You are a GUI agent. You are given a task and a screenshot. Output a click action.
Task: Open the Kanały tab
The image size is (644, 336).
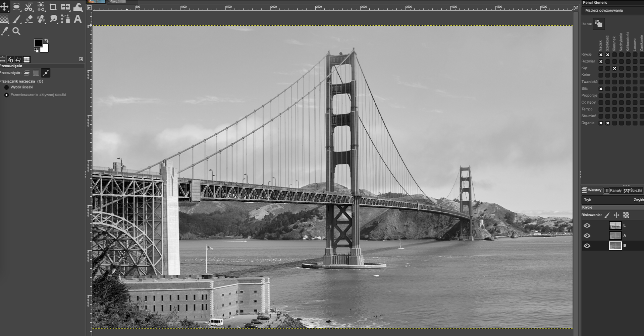(x=612, y=190)
